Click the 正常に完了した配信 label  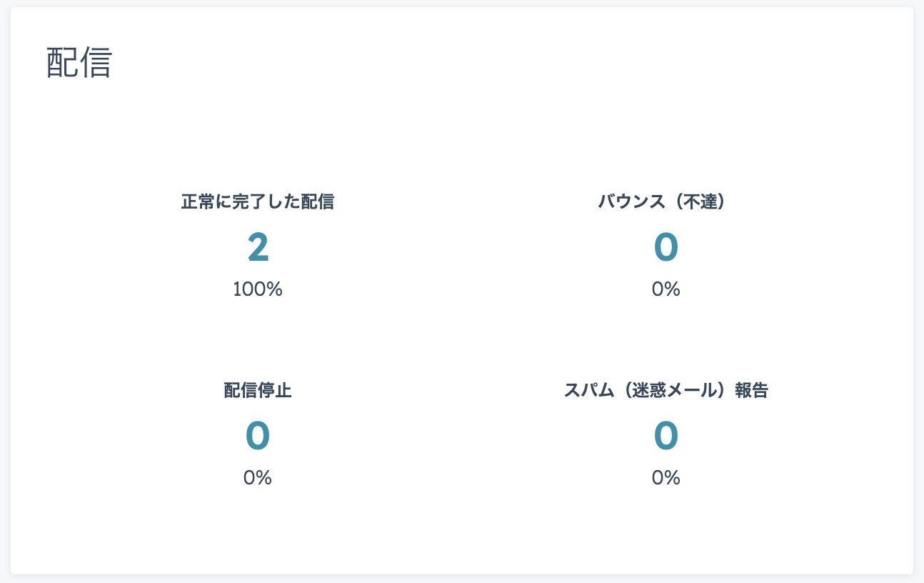[x=258, y=202]
